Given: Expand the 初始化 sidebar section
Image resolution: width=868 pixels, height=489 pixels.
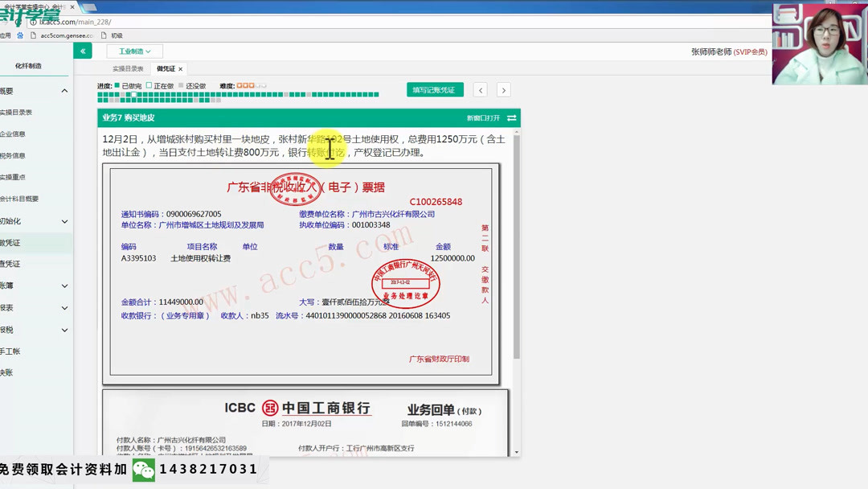Looking at the screenshot, I should point(24,220).
